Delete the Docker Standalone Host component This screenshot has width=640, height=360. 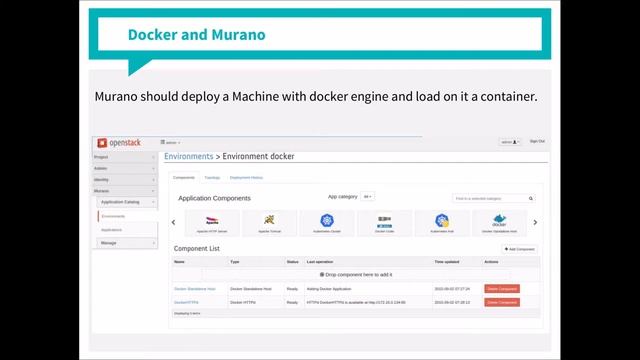[x=502, y=289]
